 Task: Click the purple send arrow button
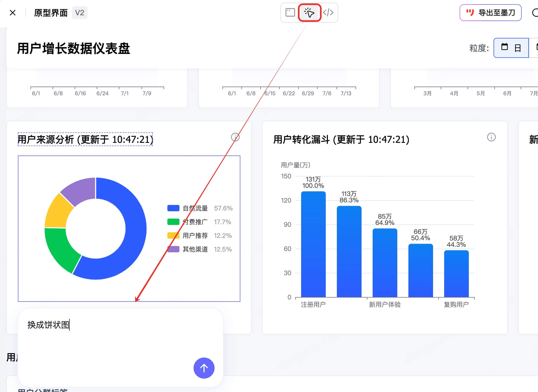click(204, 368)
